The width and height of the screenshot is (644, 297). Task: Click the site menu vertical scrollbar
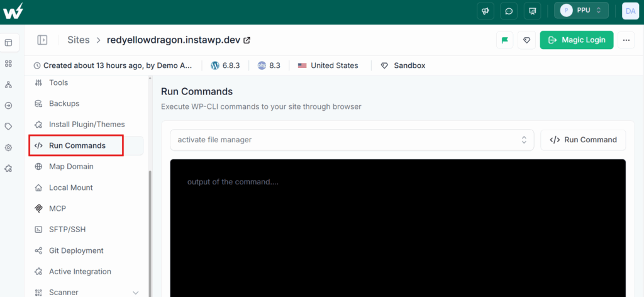coord(150,233)
